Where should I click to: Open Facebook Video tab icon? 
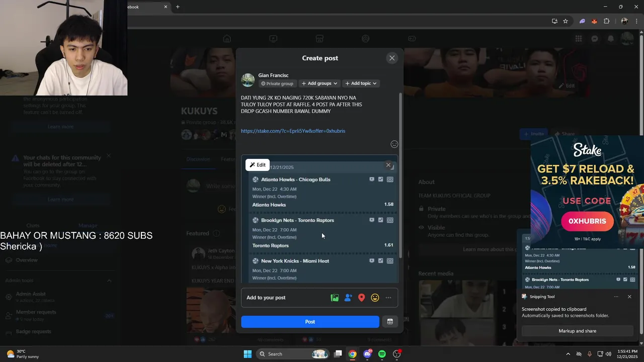click(x=273, y=39)
